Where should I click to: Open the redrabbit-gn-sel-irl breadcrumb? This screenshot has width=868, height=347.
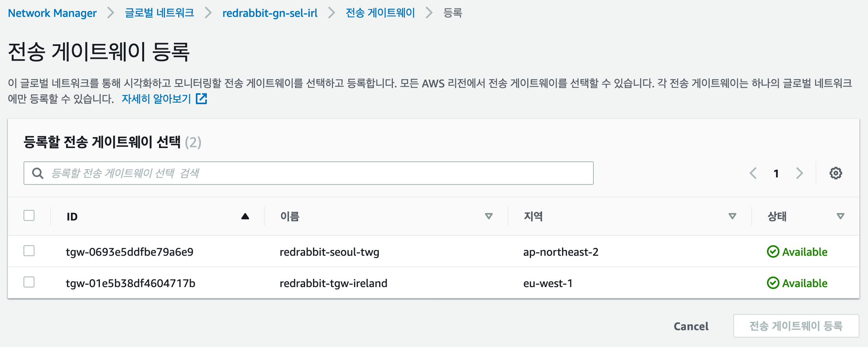pos(270,13)
